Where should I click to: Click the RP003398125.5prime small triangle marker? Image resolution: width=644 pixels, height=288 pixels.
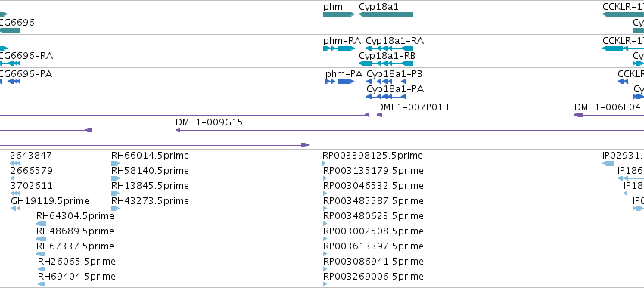(325, 163)
